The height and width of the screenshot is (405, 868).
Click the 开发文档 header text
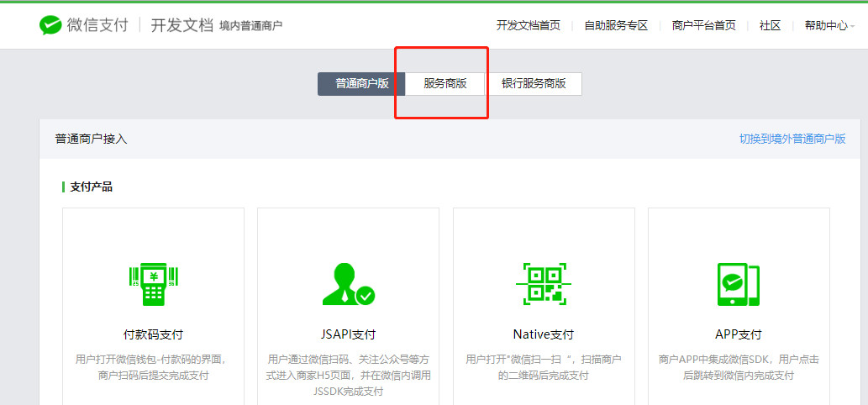182,25
